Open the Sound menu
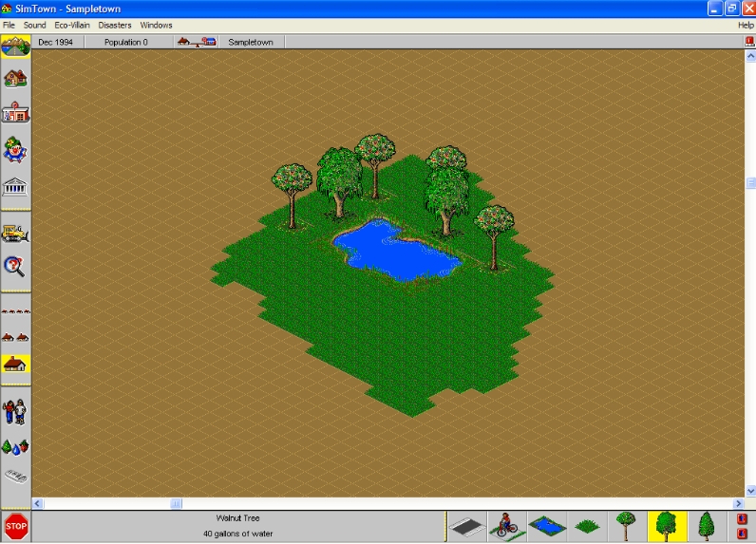This screenshot has width=756, height=544. click(35, 25)
